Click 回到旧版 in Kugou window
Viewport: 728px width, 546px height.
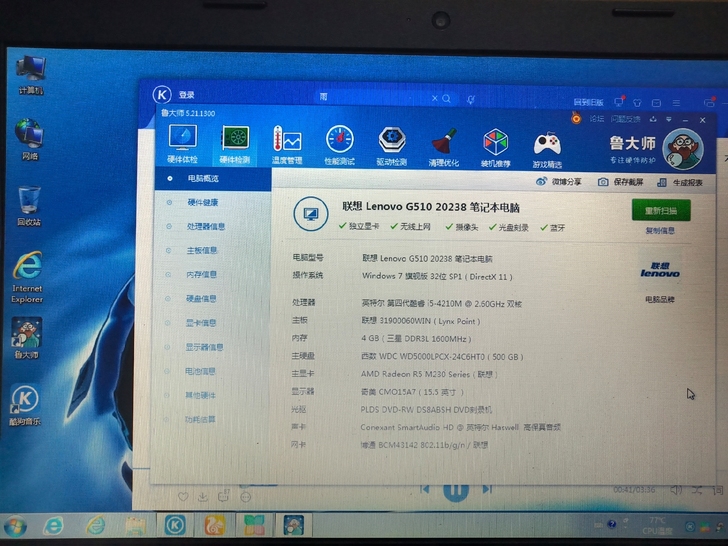(x=588, y=103)
